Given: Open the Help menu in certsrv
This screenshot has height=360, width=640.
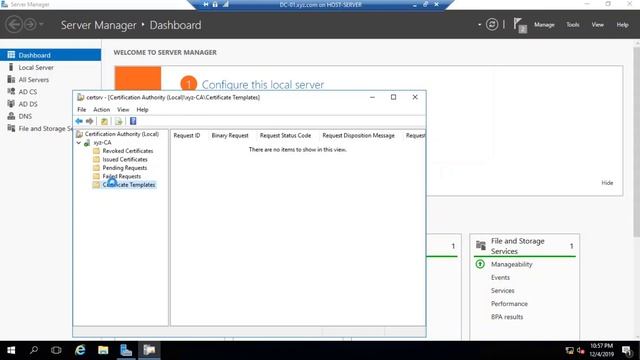Looking at the screenshot, I should tap(142, 109).
